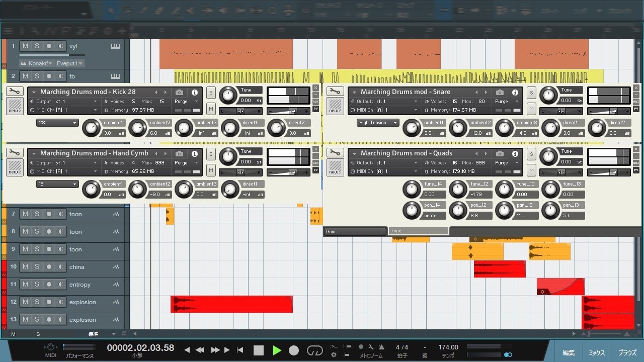
Task: Stop playback with the square stop button
Action: [258, 350]
